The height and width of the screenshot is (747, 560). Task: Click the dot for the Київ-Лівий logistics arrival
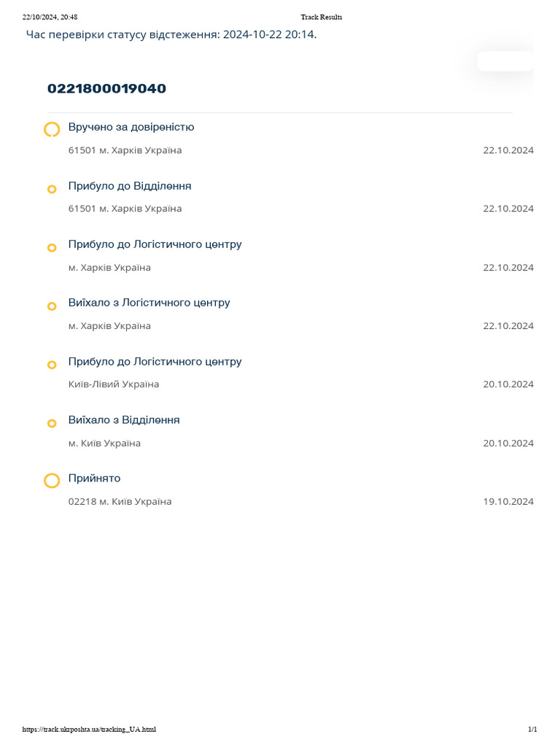coord(52,365)
